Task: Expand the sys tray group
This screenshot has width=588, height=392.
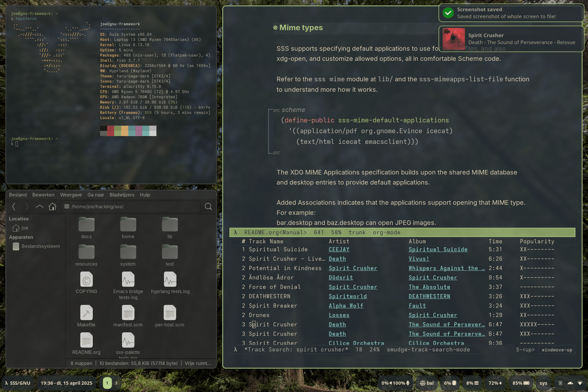Action: 543,383
